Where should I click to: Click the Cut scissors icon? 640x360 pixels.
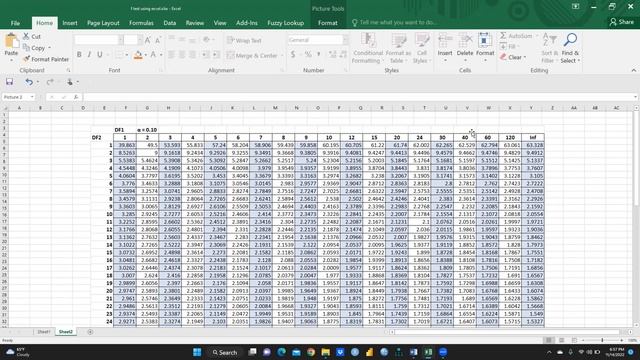26,36
